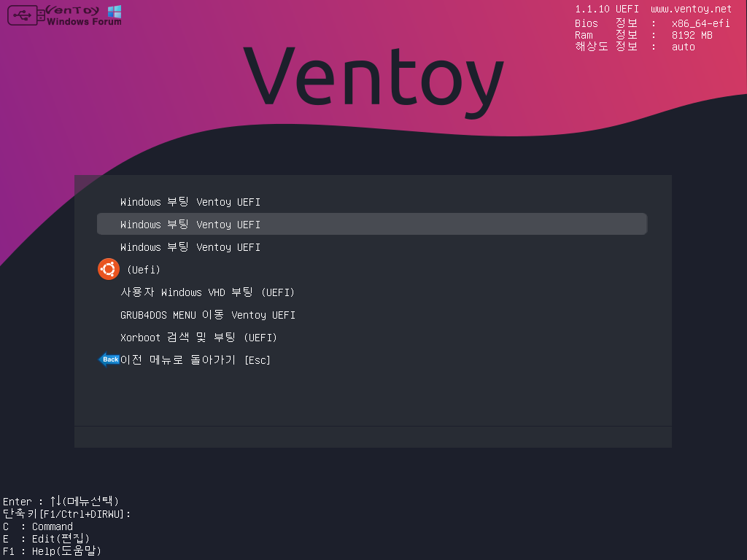Viewport: 747px width, 560px height.
Task: Go to GRUB4DOS MENU 이동 Ventoy UEFI
Action: click(x=208, y=315)
